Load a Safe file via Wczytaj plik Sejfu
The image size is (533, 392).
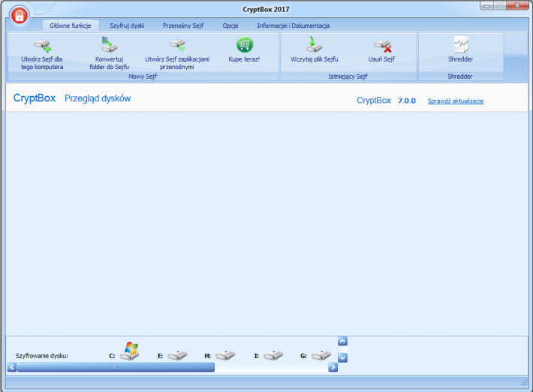pos(314,44)
